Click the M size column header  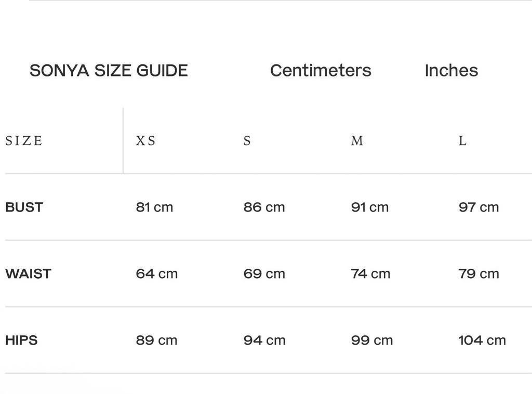pyautogui.click(x=357, y=141)
